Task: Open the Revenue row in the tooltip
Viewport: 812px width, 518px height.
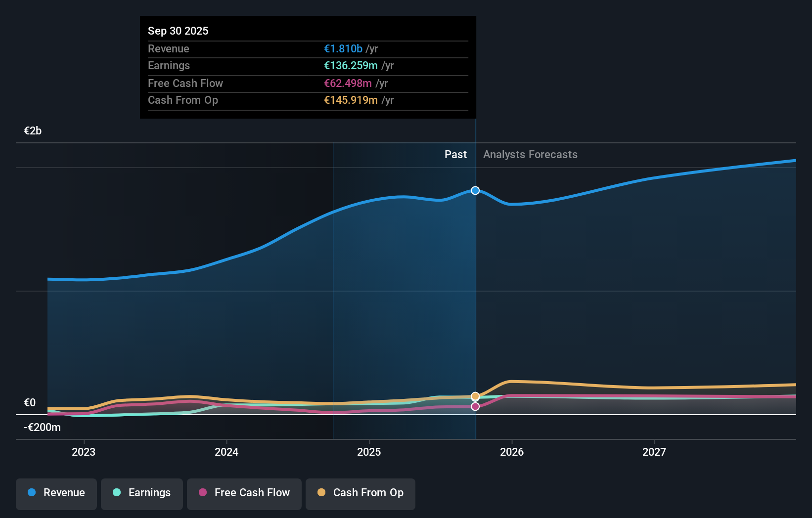Action: (x=308, y=49)
